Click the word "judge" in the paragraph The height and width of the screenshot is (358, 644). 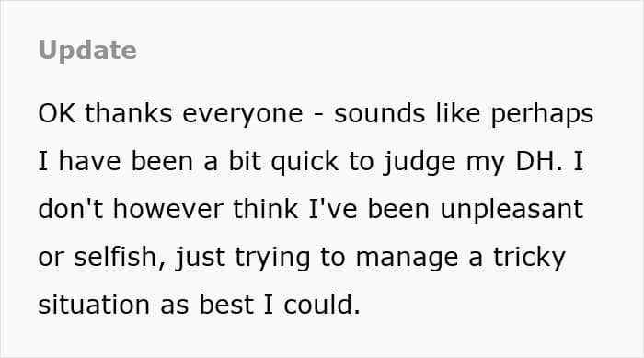coord(420,162)
